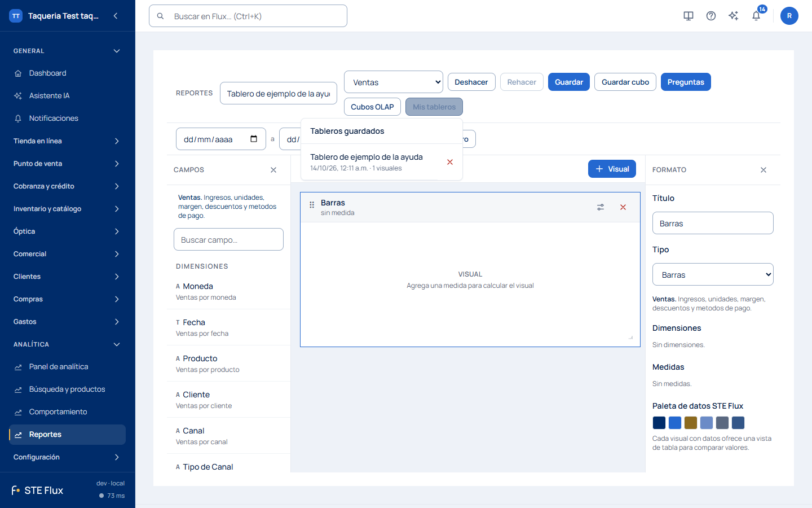Open the presentation screen icon in top bar
The image size is (812, 508).
689,16
